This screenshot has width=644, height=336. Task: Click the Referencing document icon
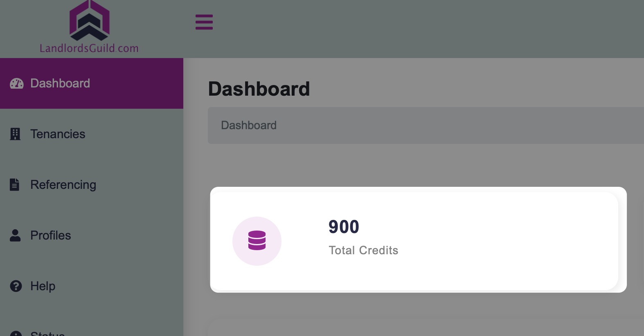(x=15, y=185)
